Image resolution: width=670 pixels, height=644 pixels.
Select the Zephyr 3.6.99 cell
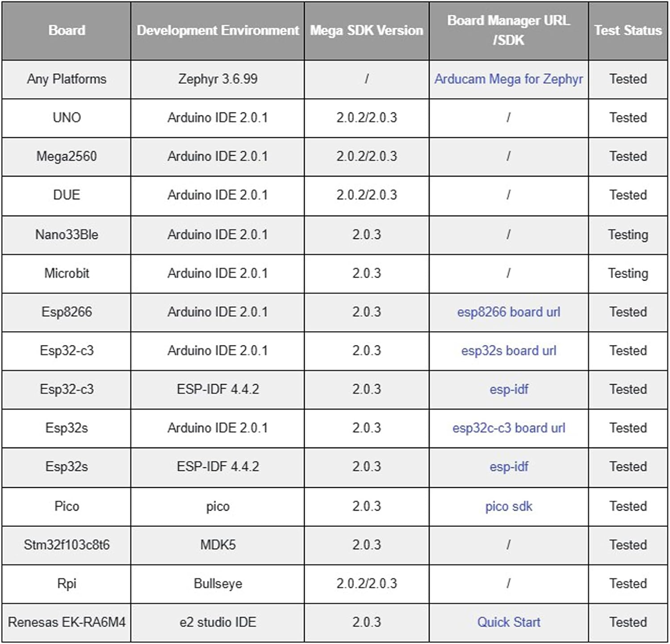(x=218, y=79)
